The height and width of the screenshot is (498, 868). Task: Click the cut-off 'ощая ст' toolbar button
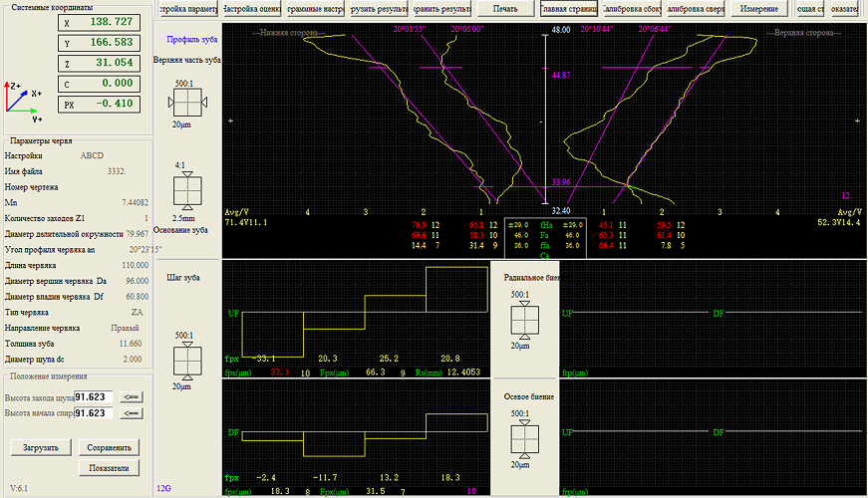click(x=810, y=9)
